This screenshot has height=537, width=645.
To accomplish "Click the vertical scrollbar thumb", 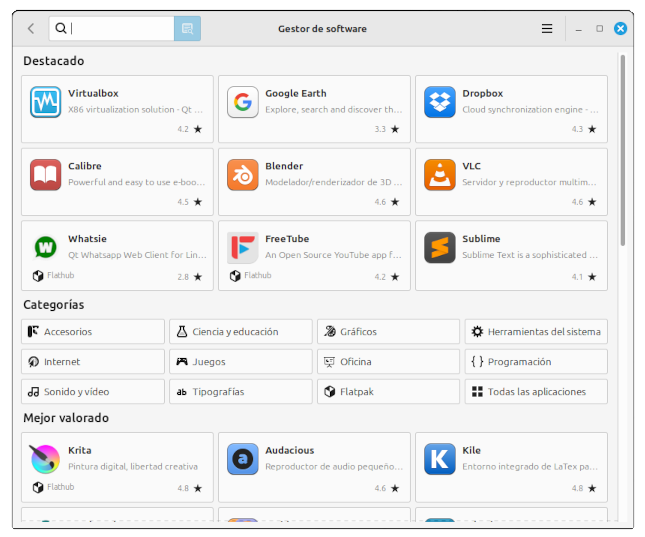I will [x=623, y=150].
